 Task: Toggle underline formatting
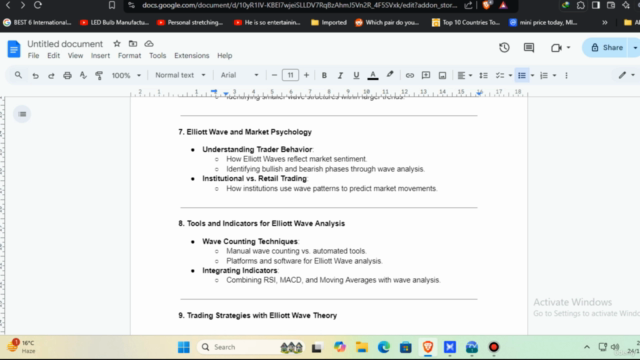click(356, 76)
